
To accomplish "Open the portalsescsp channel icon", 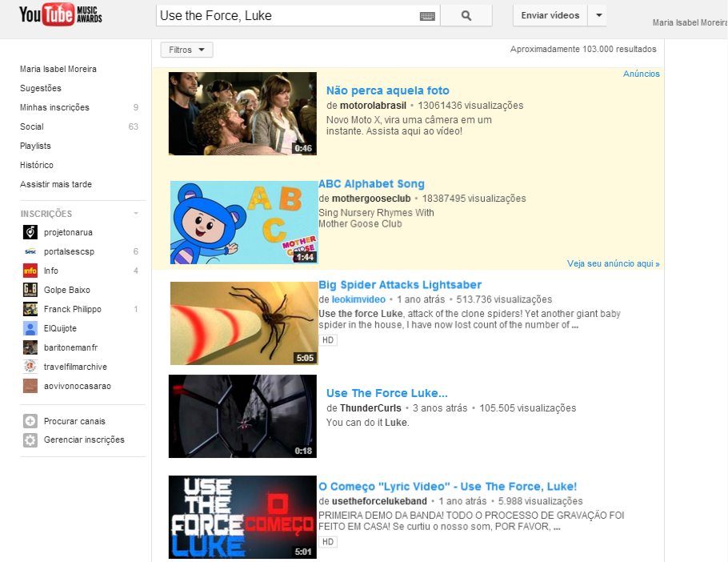I will (x=30, y=251).
